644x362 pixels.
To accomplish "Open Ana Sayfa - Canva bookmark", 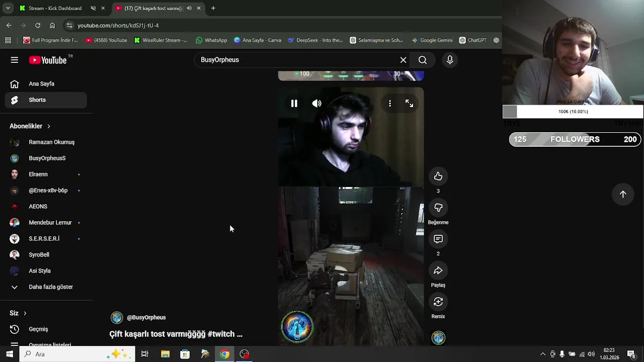I will [258, 40].
